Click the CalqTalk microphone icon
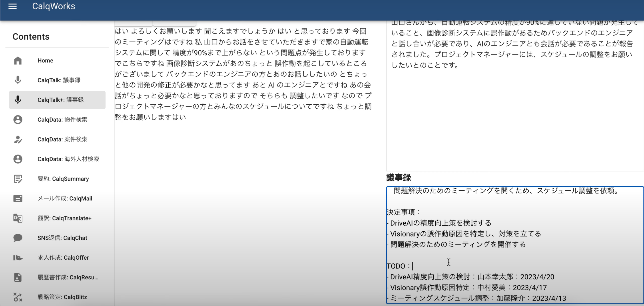644x306 pixels. click(18, 80)
